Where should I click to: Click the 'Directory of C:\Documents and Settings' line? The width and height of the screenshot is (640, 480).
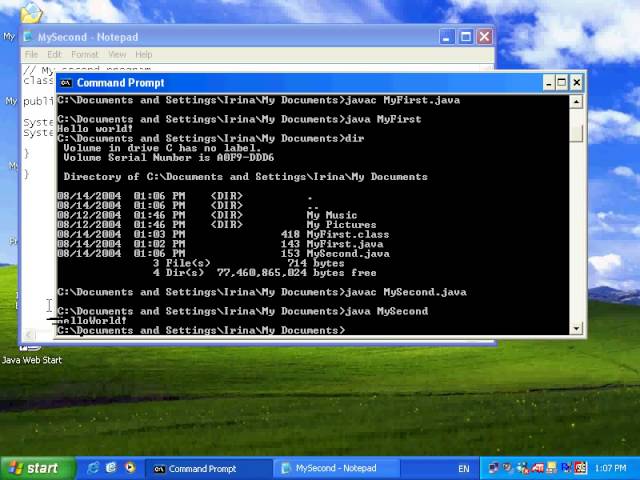pos(245,177)
